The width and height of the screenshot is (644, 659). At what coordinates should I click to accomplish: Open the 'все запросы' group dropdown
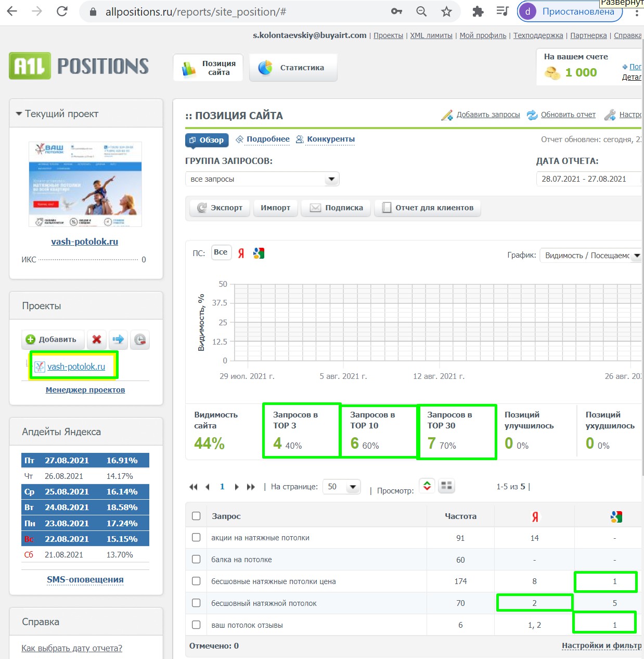pos(262,179)
